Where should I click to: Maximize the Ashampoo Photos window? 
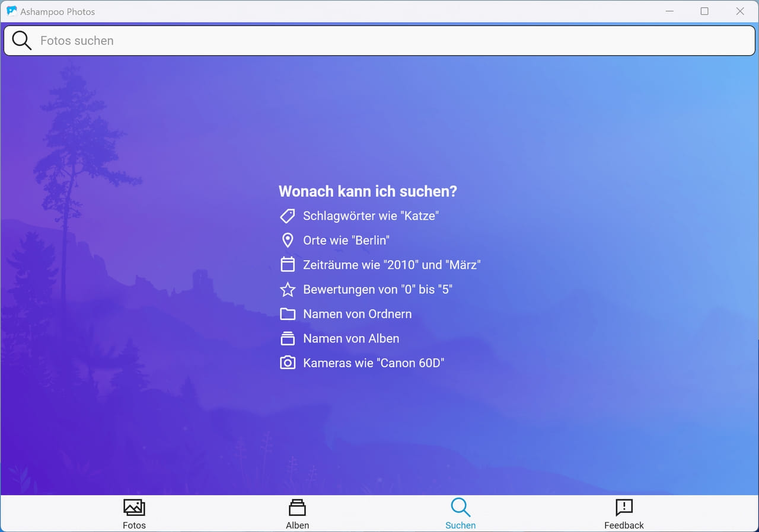tap(704, 11)
